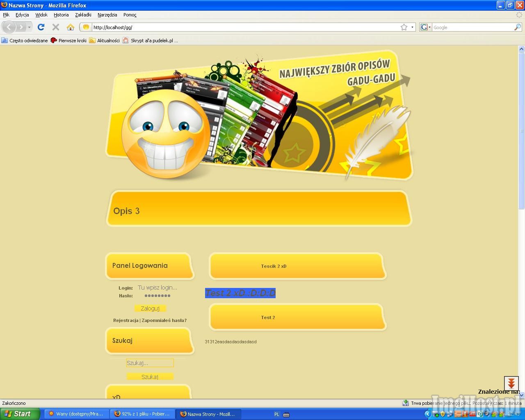Open the Rejestracja link

pos(126,320)
